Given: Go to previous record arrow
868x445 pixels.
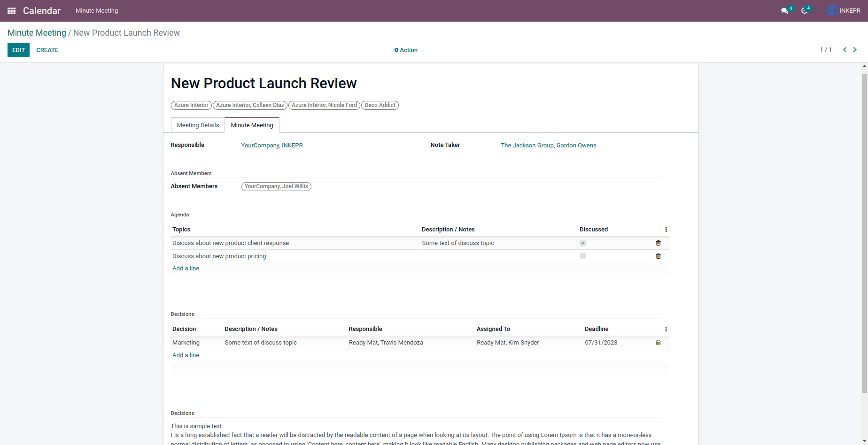Looking at the screenshot, I should (x=845, y=50).
